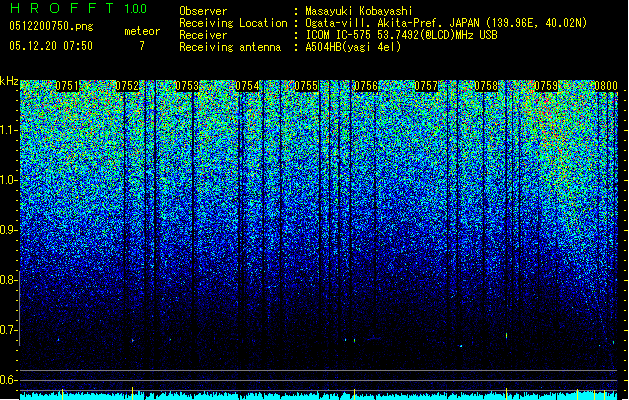
Task: Click the 0757 time marker label
Action: [x=426, y=86]
